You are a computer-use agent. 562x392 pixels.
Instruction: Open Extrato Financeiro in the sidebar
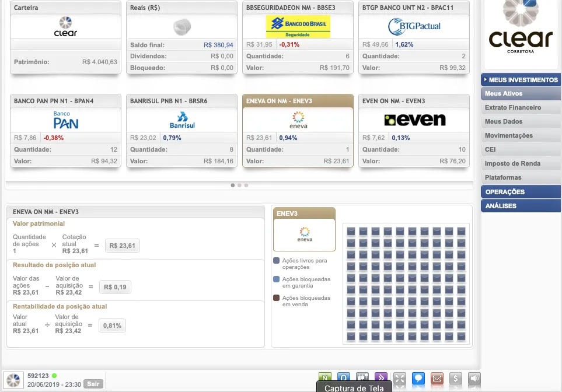tap(513, 108)
